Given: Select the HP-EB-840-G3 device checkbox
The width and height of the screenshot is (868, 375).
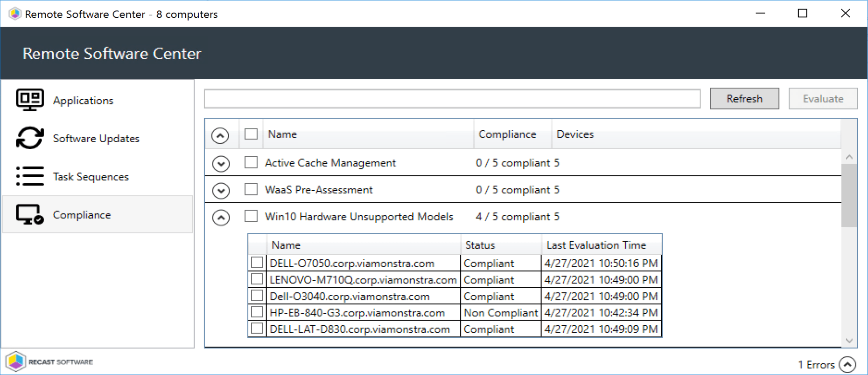Looking at the screenshot, I should pos(257,312).
